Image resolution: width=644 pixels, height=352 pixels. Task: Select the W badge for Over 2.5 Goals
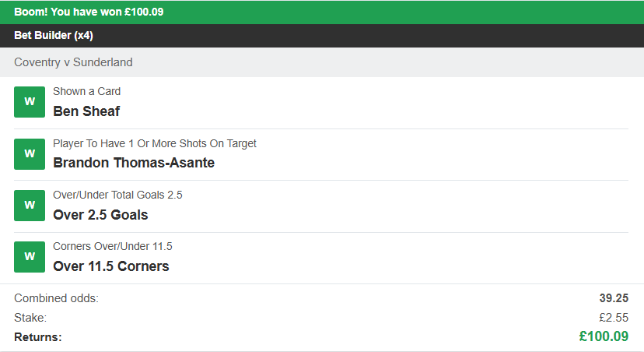tap(30, 206)
